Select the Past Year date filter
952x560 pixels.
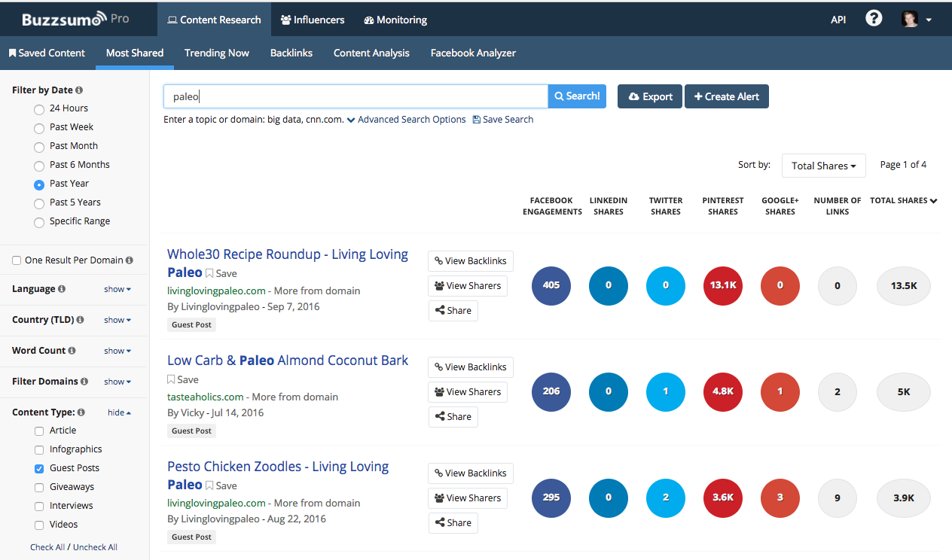(x=39, y=184)
